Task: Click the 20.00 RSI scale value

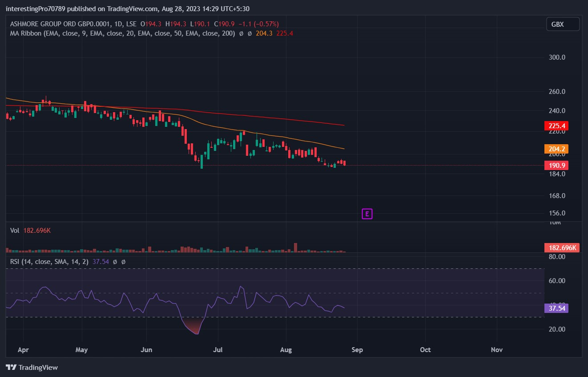Action: [557, 329]
